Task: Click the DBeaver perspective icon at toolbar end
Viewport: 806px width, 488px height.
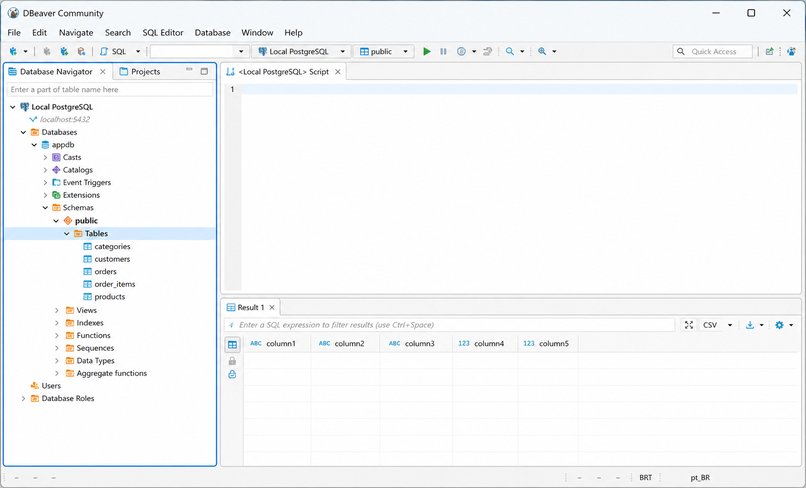Action: click(x=792, y=51)
